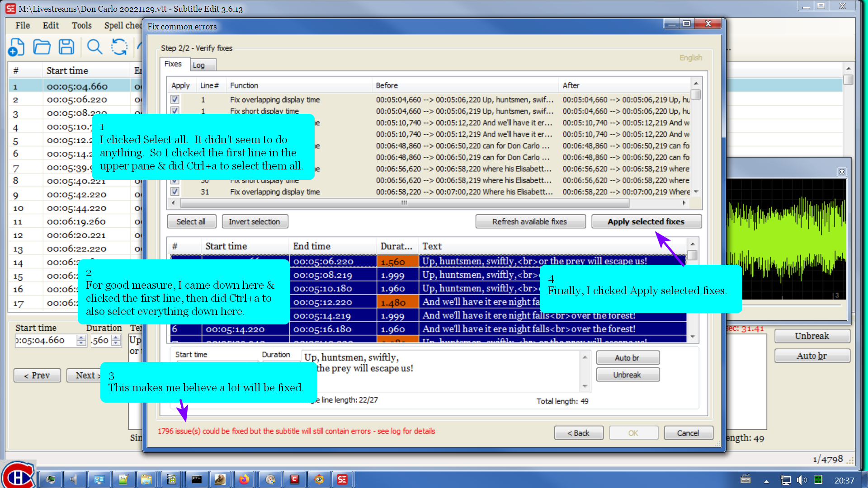
Task: Invert the fix selection
Action: pyautogui.click(x=255, y=221)
